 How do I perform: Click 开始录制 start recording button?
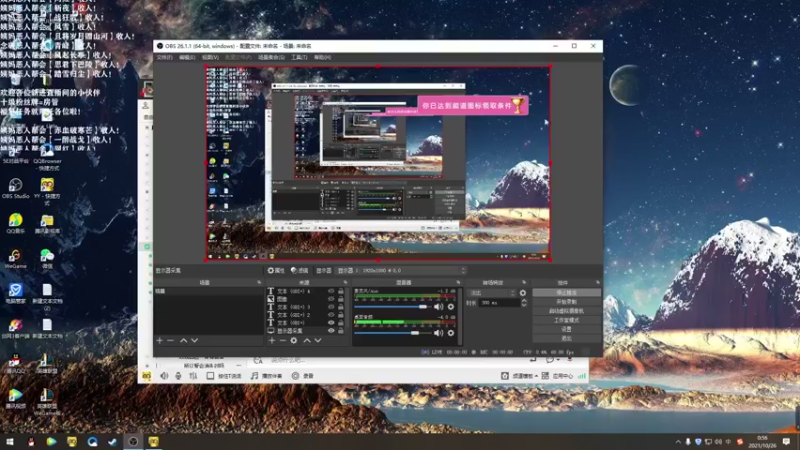566,302
